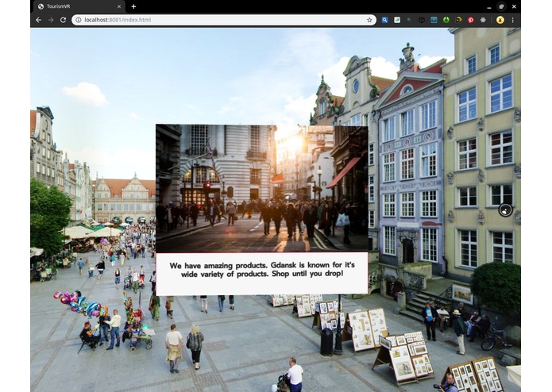Open the Pinterest save extension
The height and width of the screenshot is (392, 552).
[471, 20]
